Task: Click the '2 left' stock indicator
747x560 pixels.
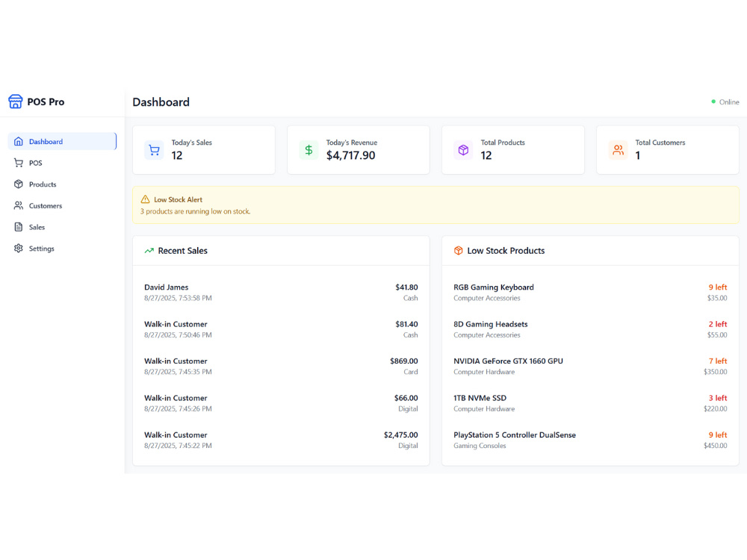Action: pyautogui.click(x=717, y=324)
